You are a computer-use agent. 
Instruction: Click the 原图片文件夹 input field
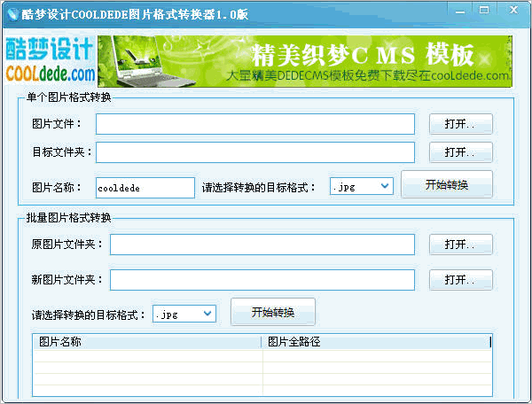pyautogui.click(x=262, y=244)
